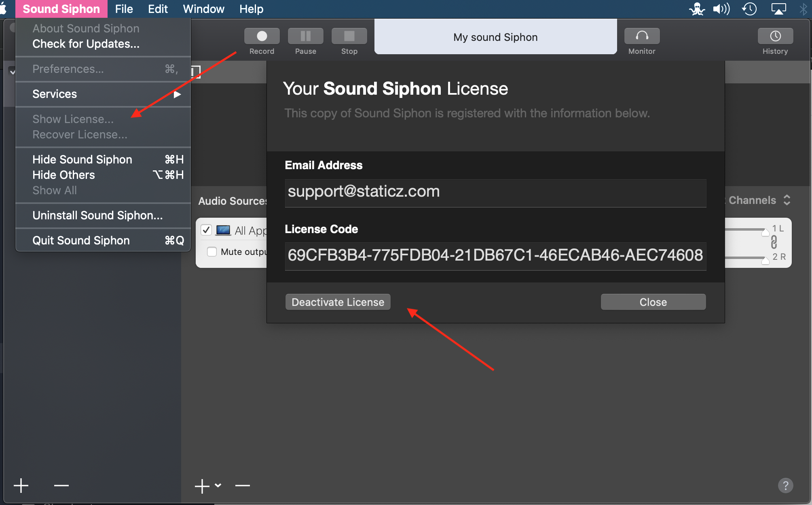812x505 pixels.
Task: Uncheck the All Apps source checkbox
Action: (206, 230)
